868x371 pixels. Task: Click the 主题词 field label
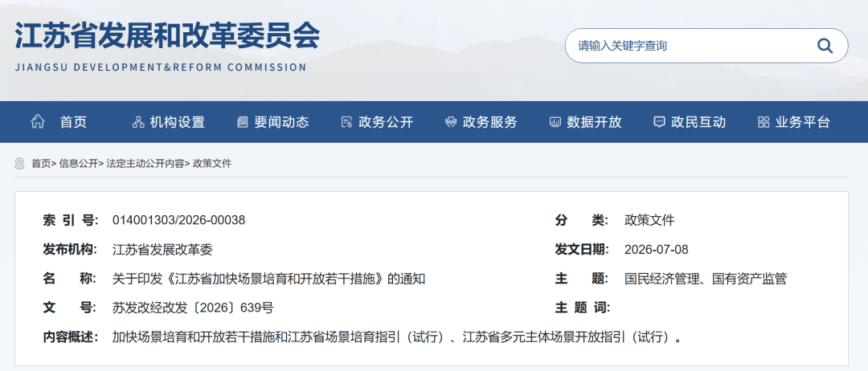point(583,308)
